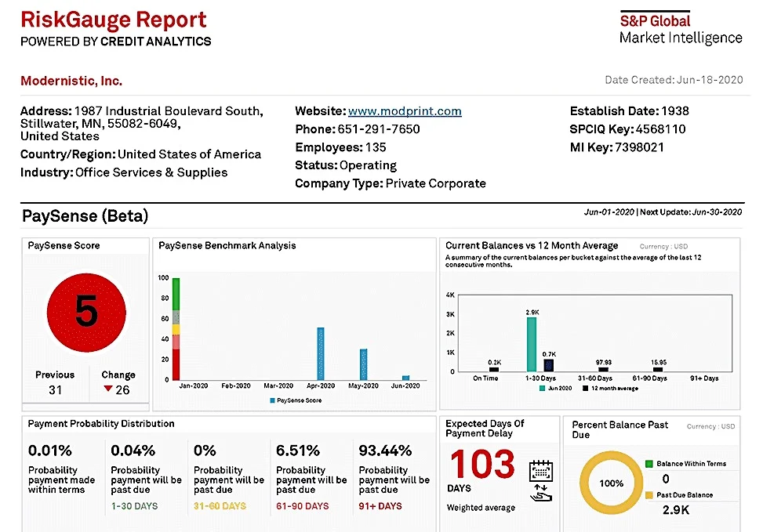Click the RiskGauge Report title
Image resolution: width=763 pixels, height=532 pixels.
pyautogui.click(x=114, y=20)
